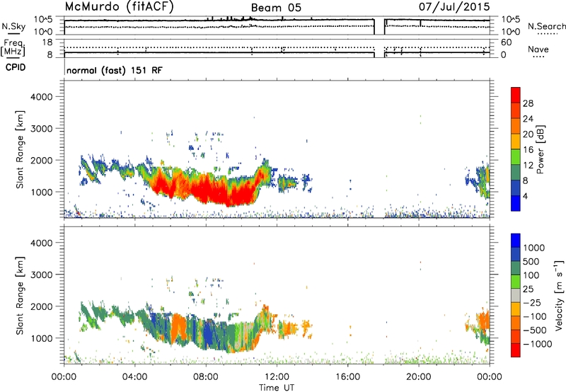The height and width of the screenshot is (392, 566).
Task: Select the Freq. [MHz] axis label
Action: 13,47
